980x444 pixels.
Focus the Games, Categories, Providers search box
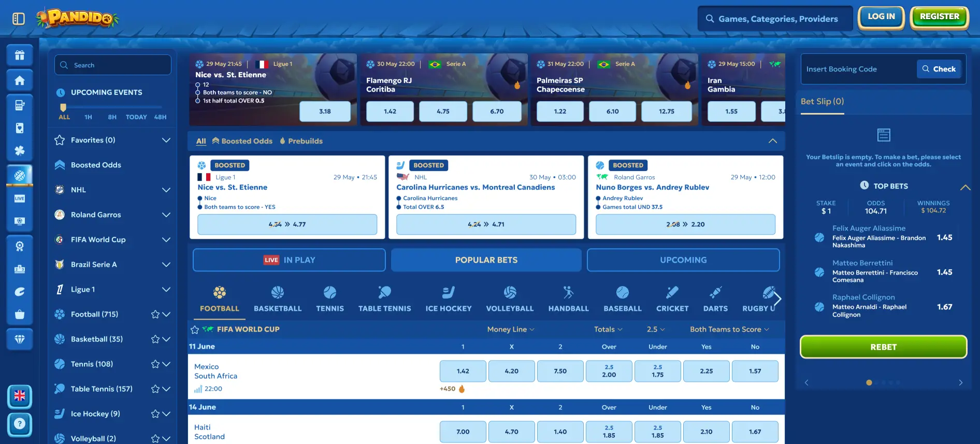[x=775, y=19]
